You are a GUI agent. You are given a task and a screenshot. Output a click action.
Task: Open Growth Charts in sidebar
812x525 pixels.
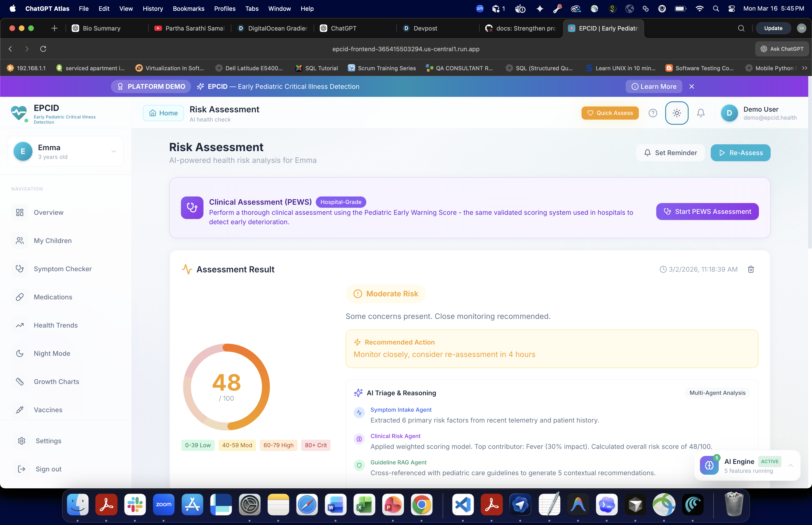(56, 381)
